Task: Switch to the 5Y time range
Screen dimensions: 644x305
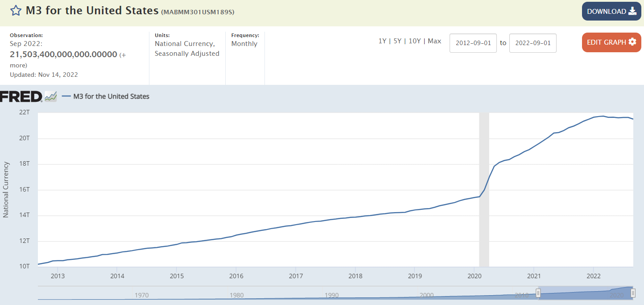Action: 397,41
